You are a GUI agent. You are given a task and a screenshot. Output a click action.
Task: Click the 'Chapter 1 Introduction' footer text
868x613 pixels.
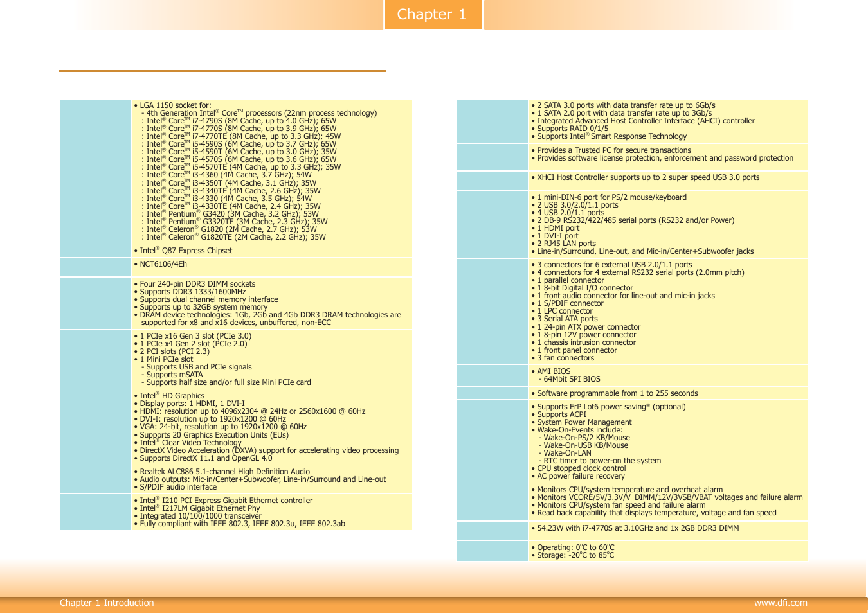tap(107, 603)
